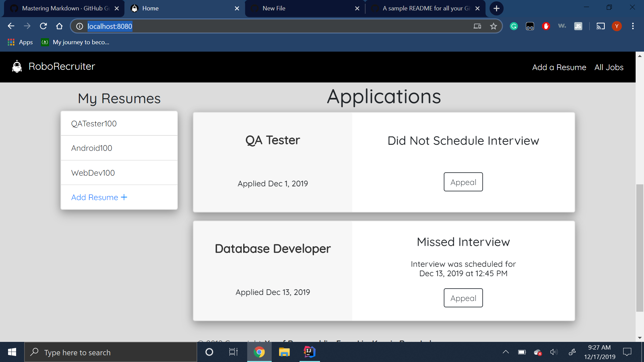Viewport: 644px width, 362px height.
Task: Click the browser home icon
Action: 59,26
